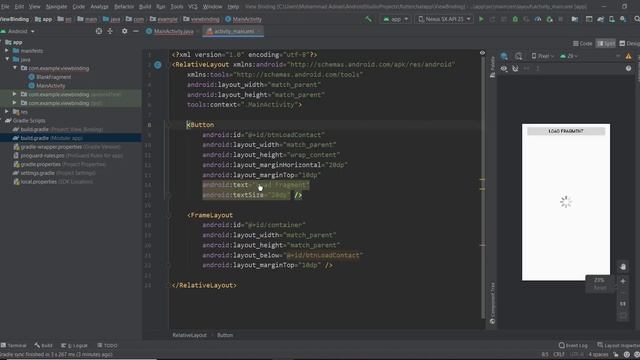
Task: Open the File menu
Action: point(5,7)
